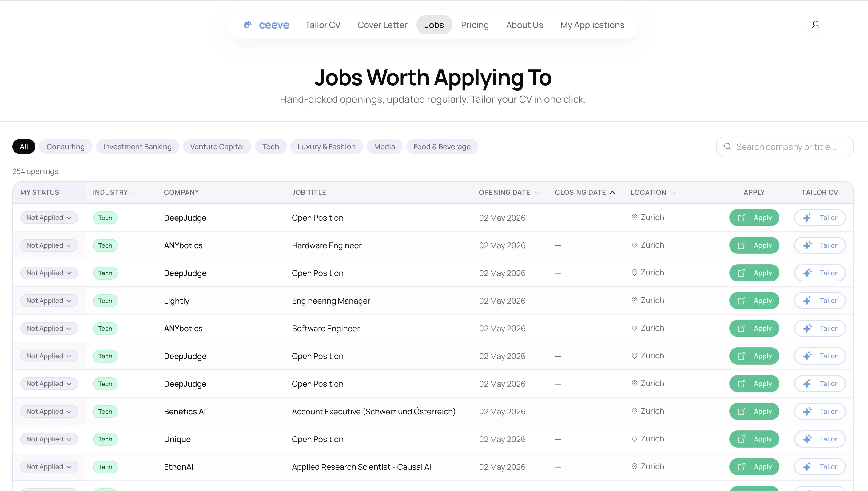The image size is (868, 491).
Task: Apply to ANYbotics Software Engineer job
Action: click(754, 328)
